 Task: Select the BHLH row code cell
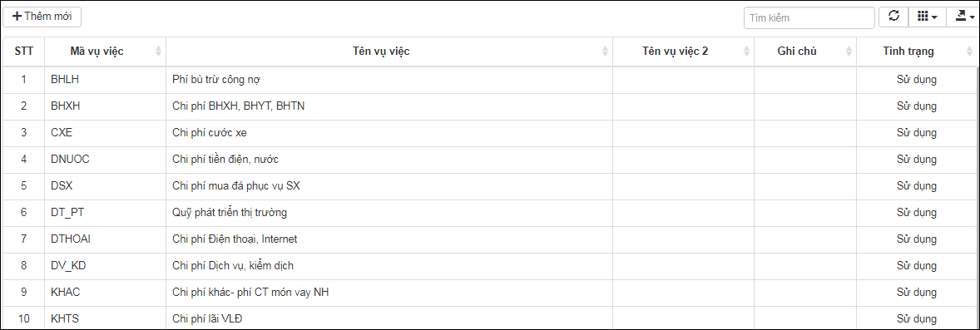click(x=105, y=80)
